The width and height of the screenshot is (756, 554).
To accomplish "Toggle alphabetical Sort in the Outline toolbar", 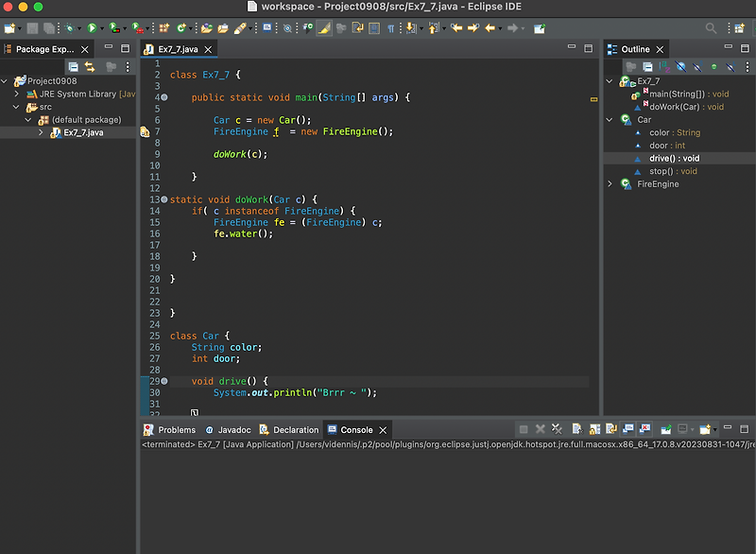I will pyautogui.click(x=664, y=66).
